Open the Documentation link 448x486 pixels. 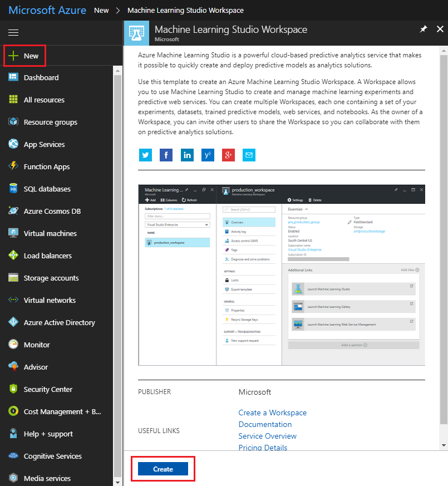point(265,424)
